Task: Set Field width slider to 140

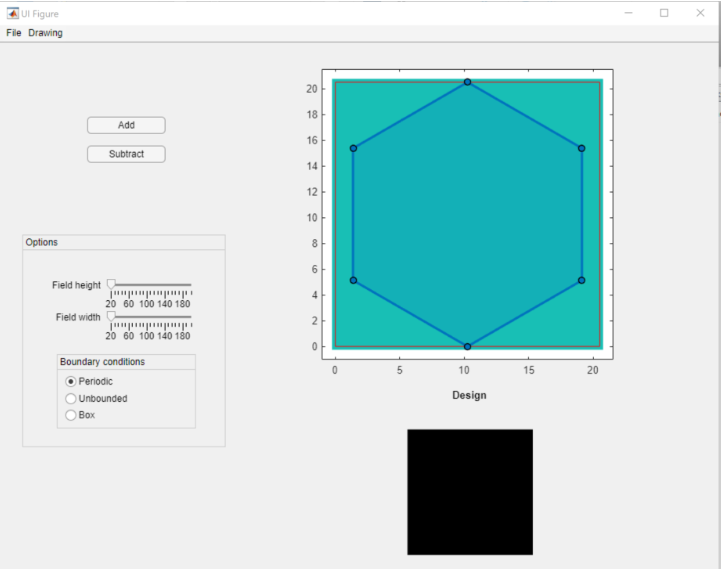Action: 165,317
